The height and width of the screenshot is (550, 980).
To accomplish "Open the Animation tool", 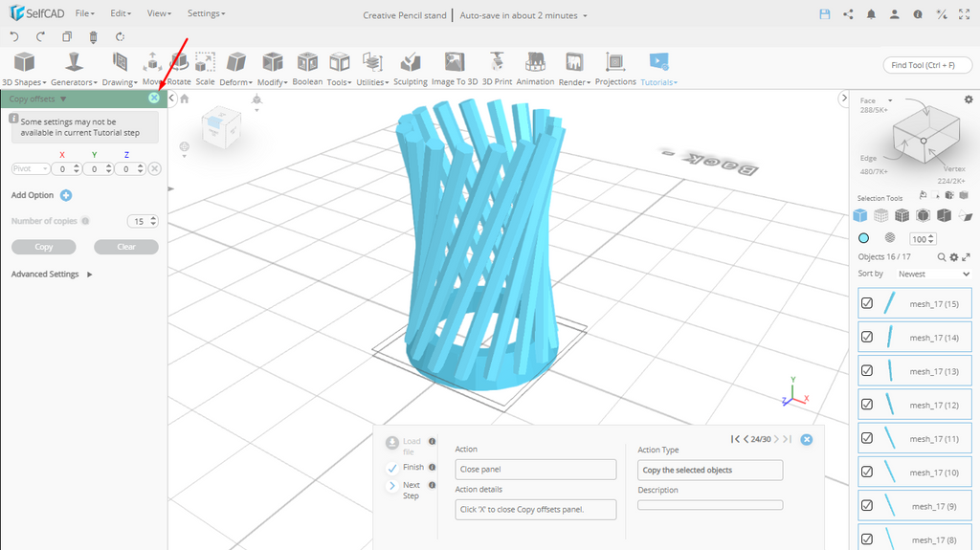I will click(535, 69).
